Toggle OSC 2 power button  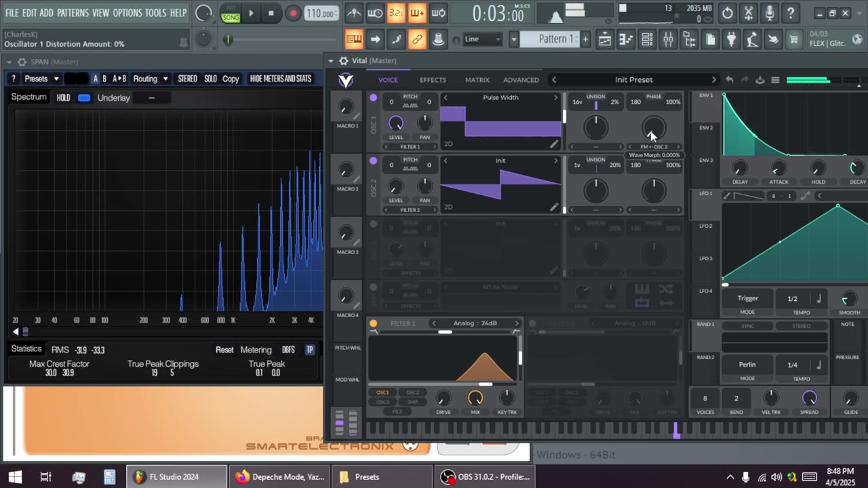coord(373,161)
